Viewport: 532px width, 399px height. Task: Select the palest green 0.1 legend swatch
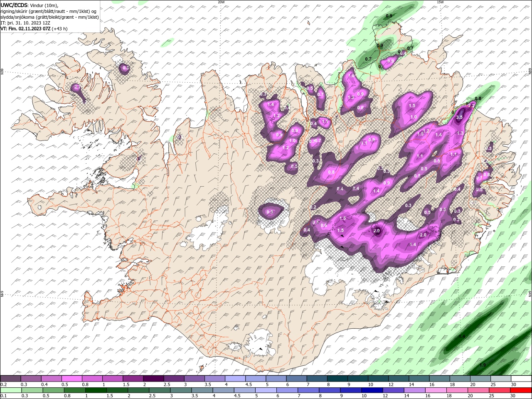pos(10,390)
